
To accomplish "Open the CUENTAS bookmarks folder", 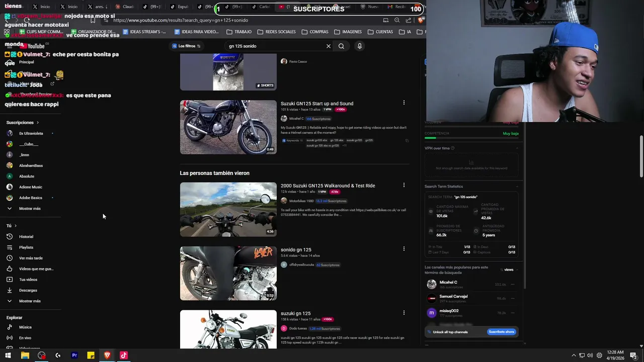I will click(380, 32).
